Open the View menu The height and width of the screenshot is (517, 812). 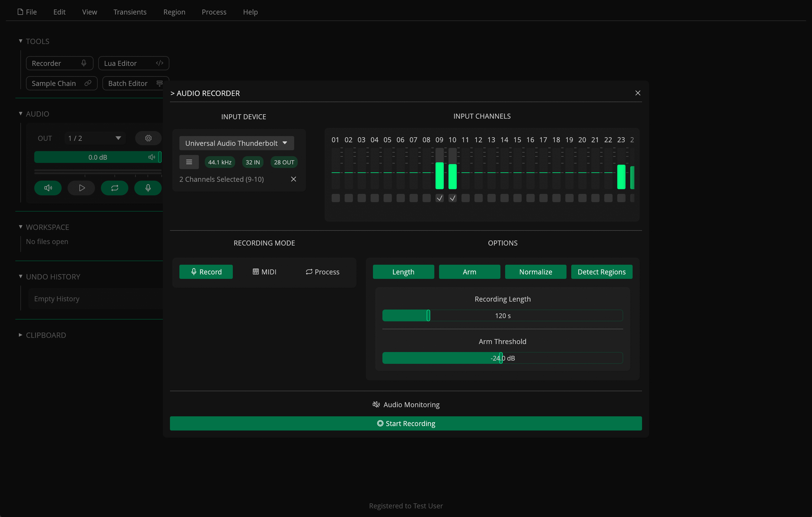coord(89,12)
